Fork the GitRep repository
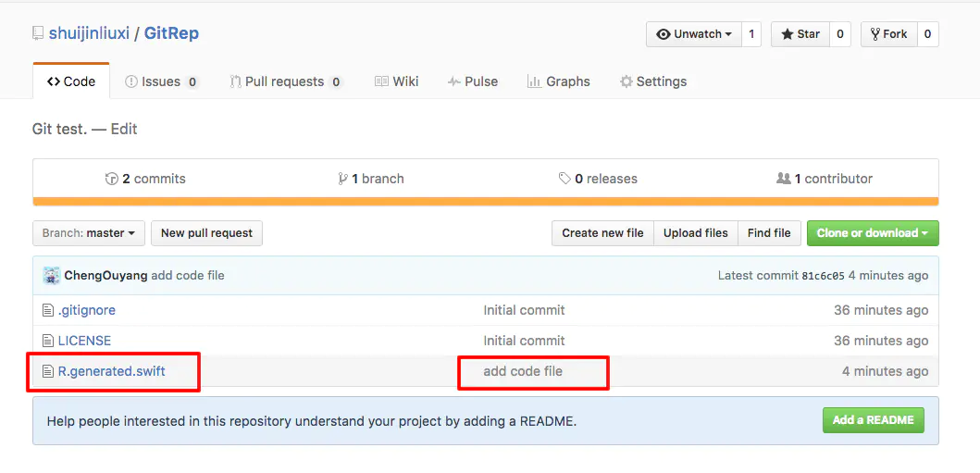 [x=888, y=34]
